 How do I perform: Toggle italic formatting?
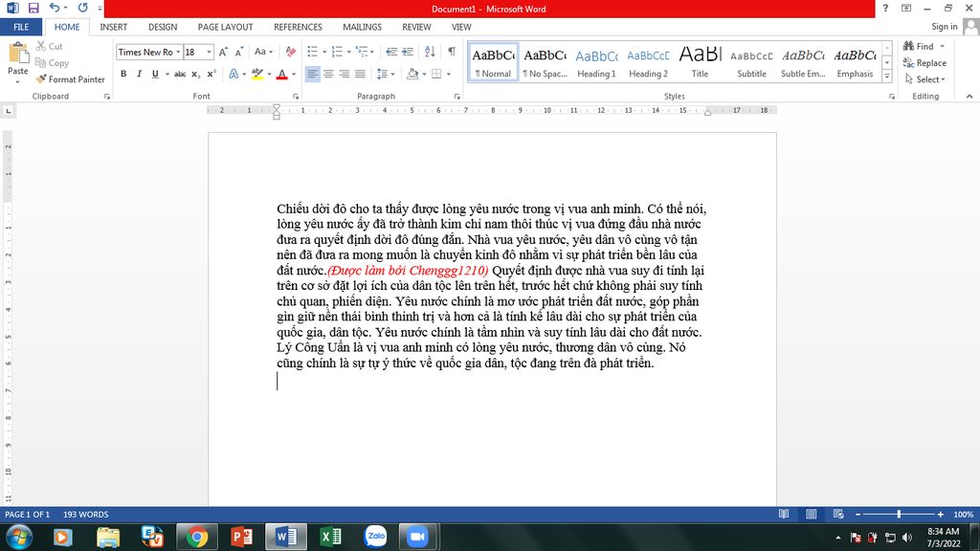tap(139, 74)
